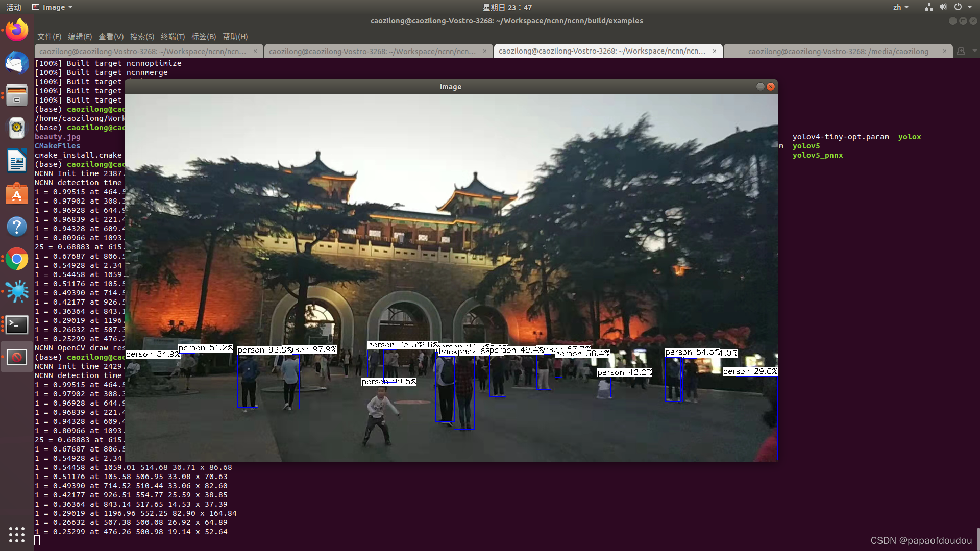This screenshot has height=551, width=980.
Task: Launch LibreOffice Writer from the dock
Action: point(17,161)
